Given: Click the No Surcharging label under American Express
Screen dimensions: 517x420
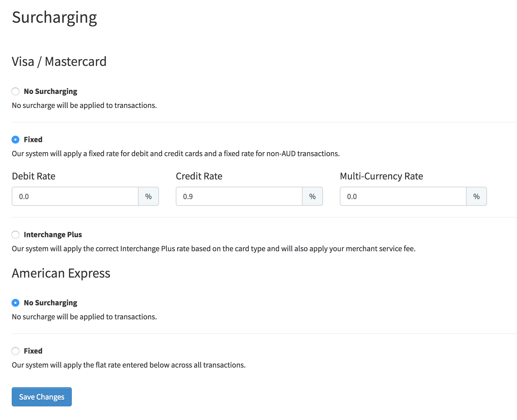Looking at the screenshot, I should click(50, 303).
